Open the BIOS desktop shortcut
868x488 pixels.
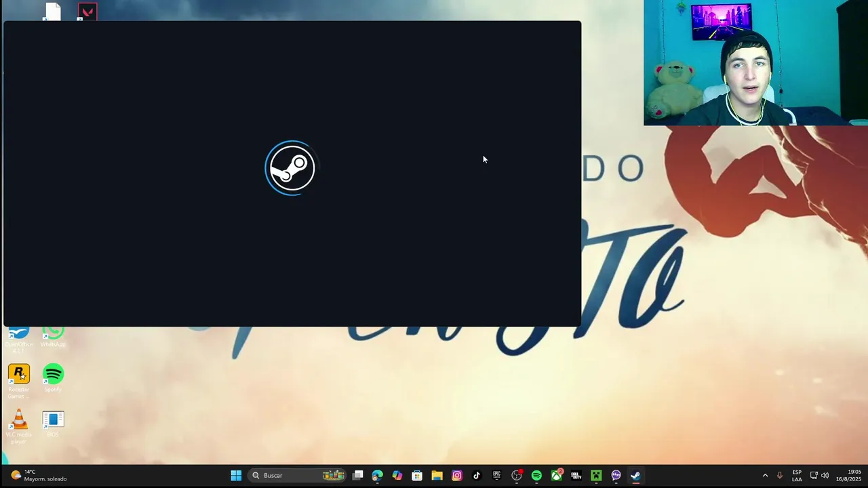53,424
